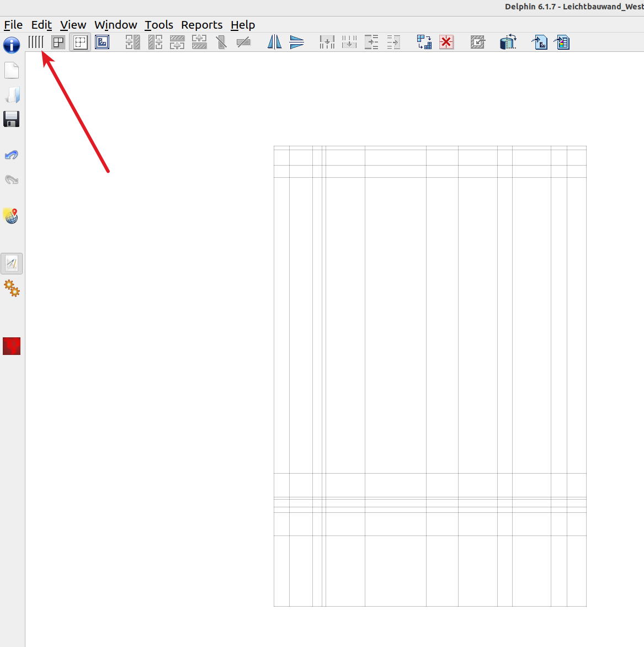Open the Edit menu
Viewport: 644px width, 647px height.
(x=42, y=25)
